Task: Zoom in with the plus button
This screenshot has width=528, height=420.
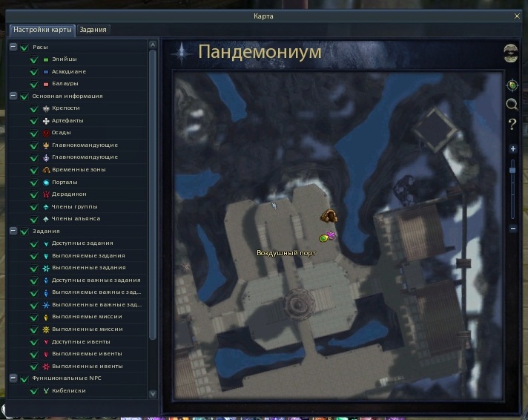Action: (513, 148)
